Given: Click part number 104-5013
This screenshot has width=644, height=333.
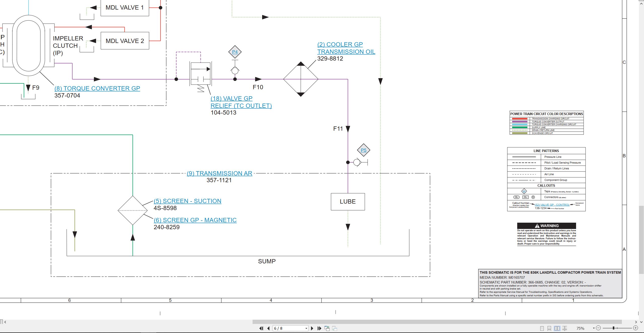Looking at the screenshot, I should click(223, 113).
